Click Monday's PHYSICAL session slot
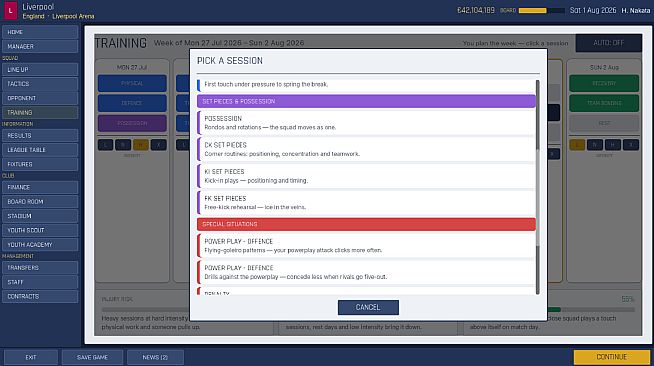This screenshot has height=366, width=654. click(132, 83)
